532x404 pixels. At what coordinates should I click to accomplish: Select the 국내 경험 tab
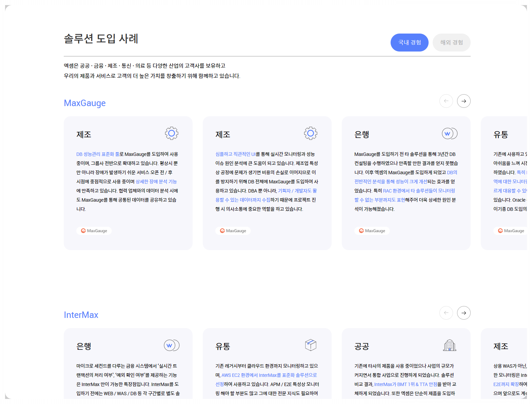409,42
